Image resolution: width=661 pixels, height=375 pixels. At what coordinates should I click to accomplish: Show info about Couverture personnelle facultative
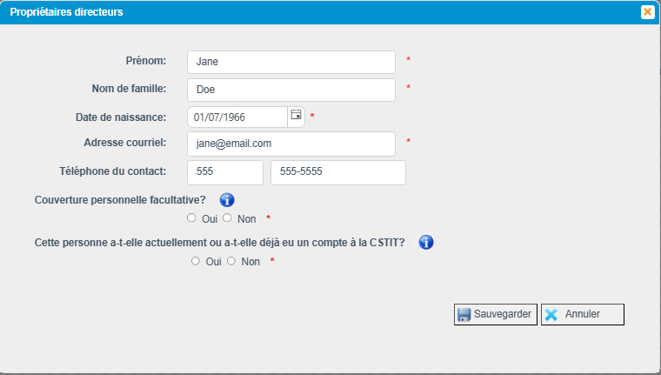point(227,200)
